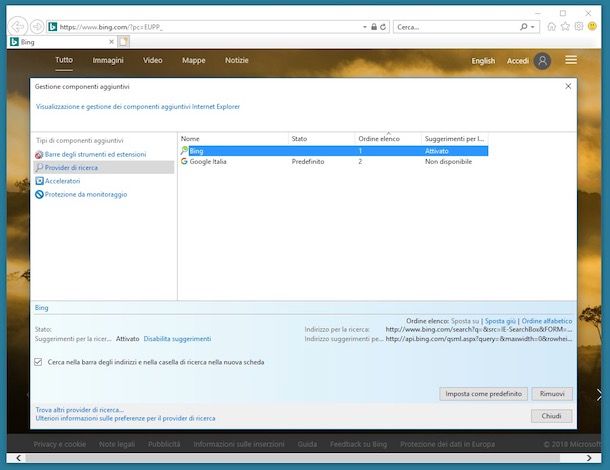The height and width of the screenshot is (470, 610).
Task: Open the Note legali footer link
Action: pyautogui.click(x=117, y=444)
